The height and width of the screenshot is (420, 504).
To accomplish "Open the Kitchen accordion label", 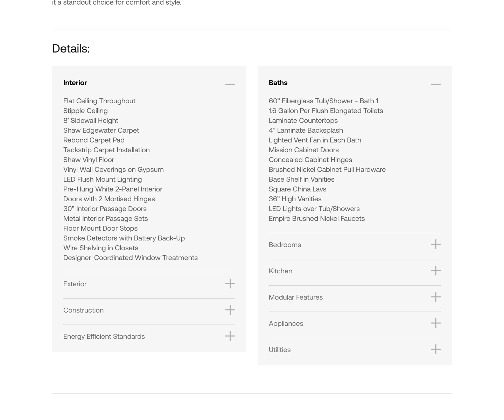I will pos(280,271).
